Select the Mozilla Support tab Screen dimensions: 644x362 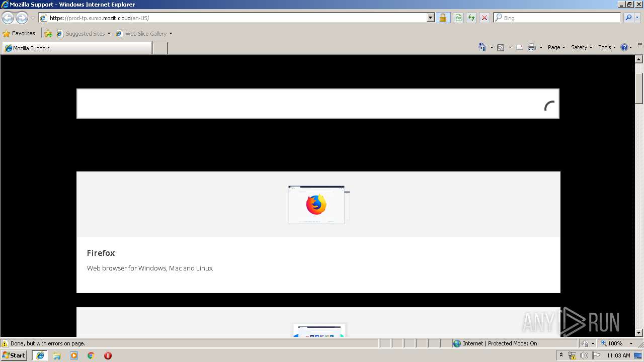[77, 48]
